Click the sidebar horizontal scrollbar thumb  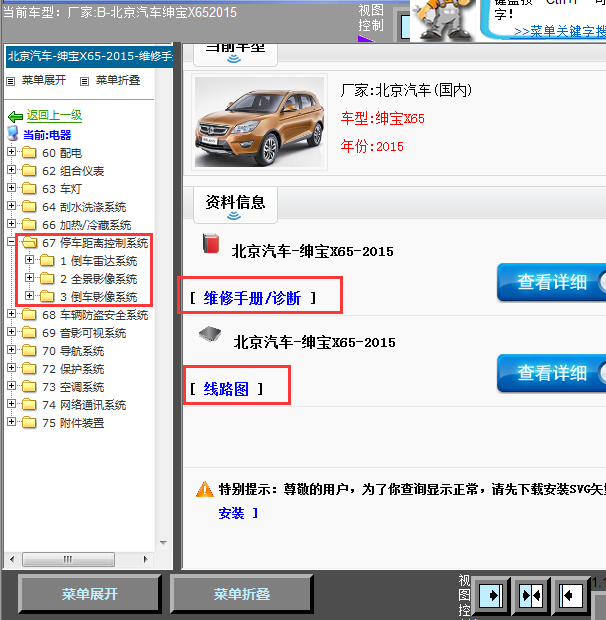68,560
